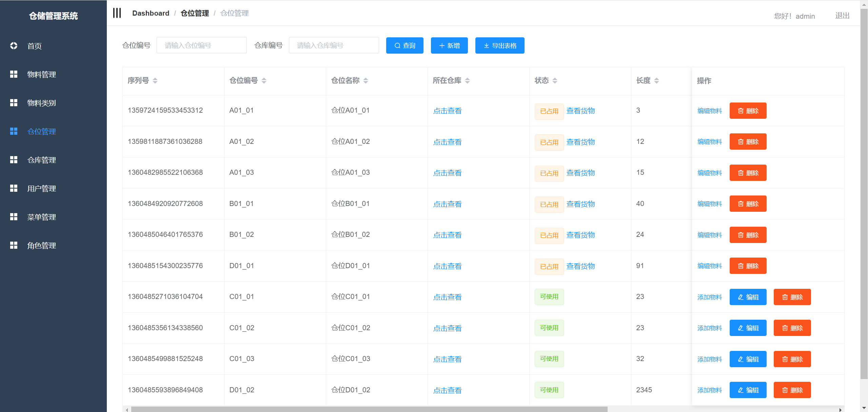
Task: Click the 仓储管理系统 sidebar title
Action: click(x=53, y=16)
